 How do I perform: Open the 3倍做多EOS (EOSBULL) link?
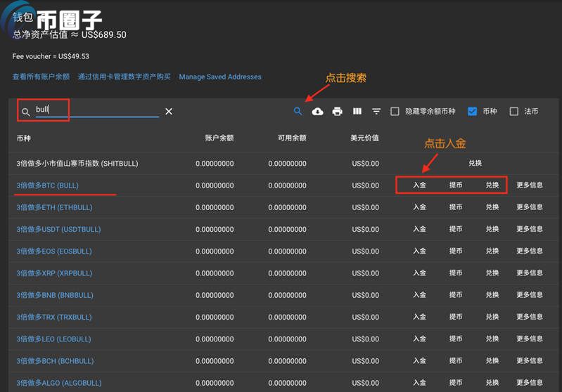pyautogui.click(x=54, y=251)
